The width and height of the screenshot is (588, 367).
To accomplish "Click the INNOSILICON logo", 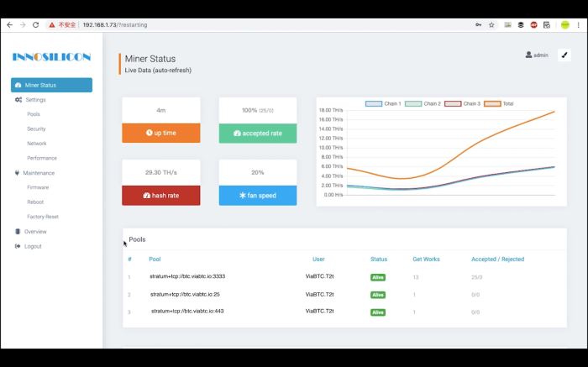I will pos(51,57).
